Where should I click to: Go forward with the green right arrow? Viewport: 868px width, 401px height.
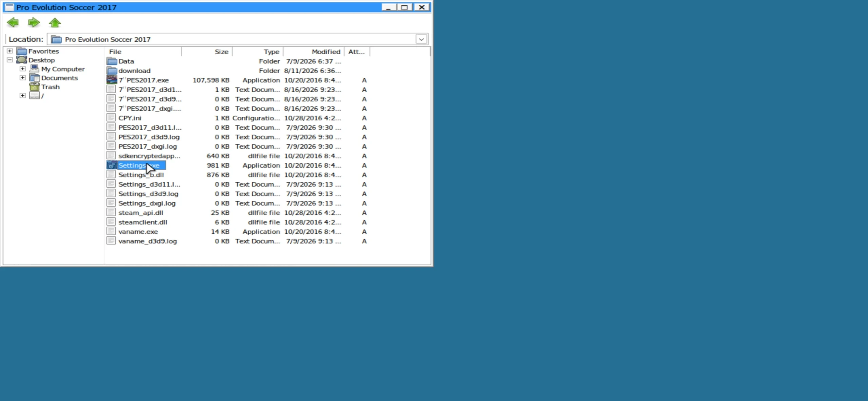coord(34,23)
